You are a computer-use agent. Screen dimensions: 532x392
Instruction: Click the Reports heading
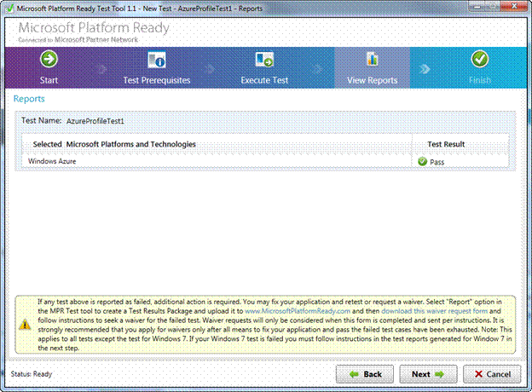point(29,99)
